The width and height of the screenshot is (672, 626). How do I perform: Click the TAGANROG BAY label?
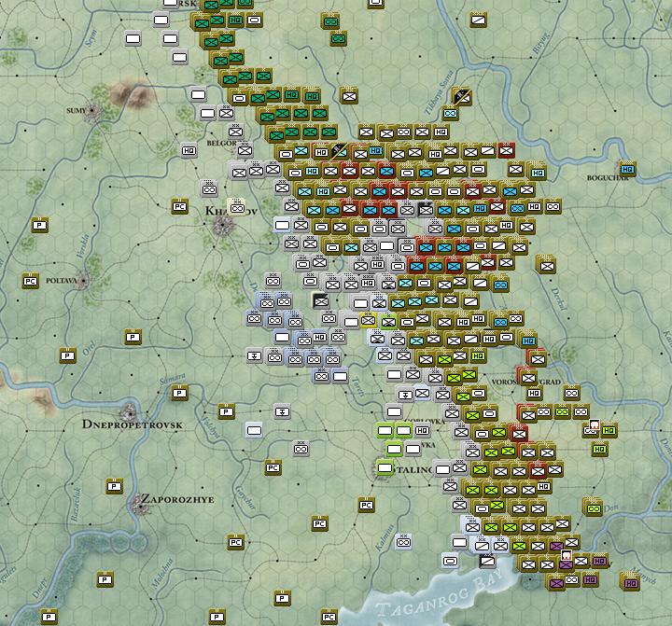coord(439,594)
